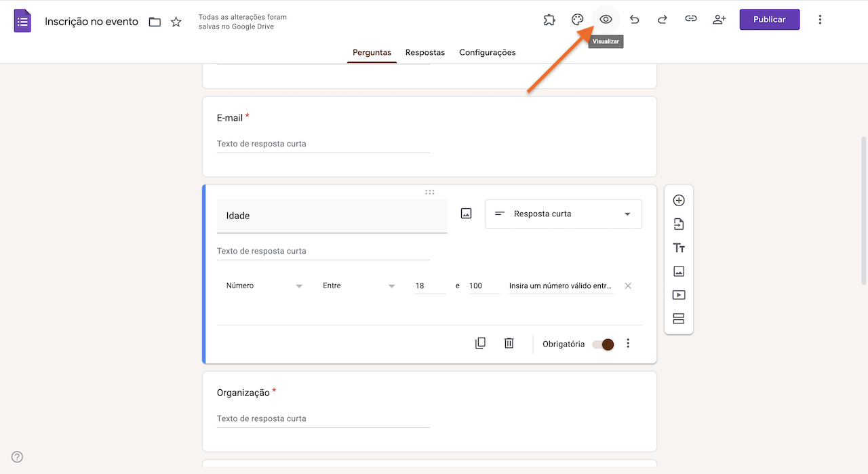868x474 pixels.
Task: Insert a new section into the form
Action: [x=678, y=318]
